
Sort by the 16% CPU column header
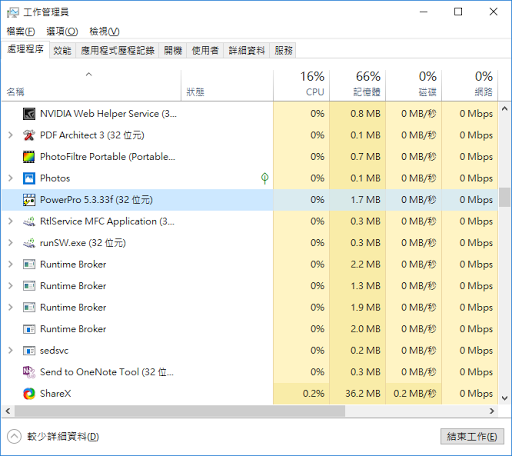302,85
